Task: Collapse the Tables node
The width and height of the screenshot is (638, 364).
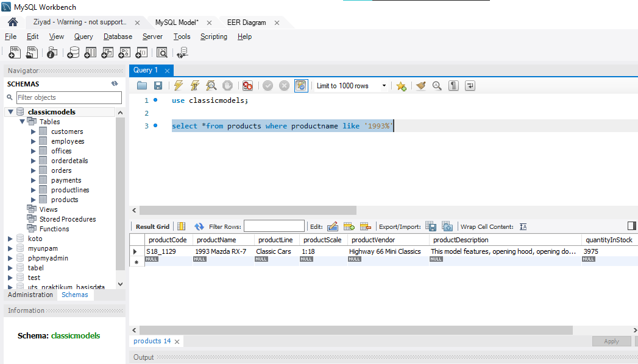Action: tap(23, 122)
